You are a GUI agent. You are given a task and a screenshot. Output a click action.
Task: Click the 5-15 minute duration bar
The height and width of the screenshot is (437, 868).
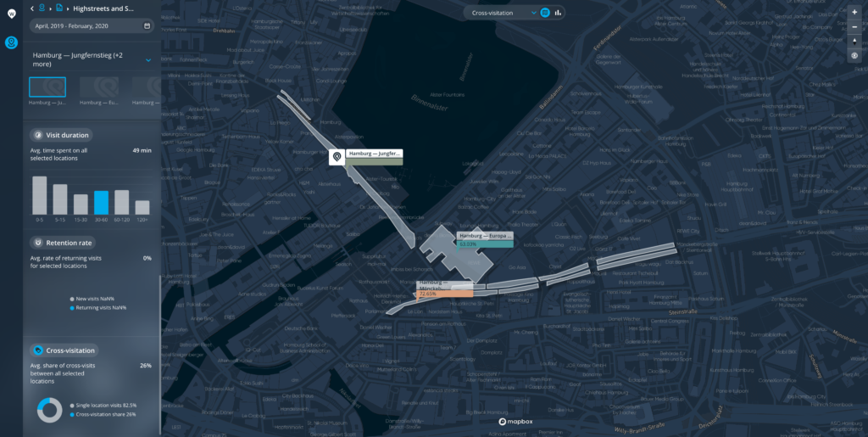[60, 199]
